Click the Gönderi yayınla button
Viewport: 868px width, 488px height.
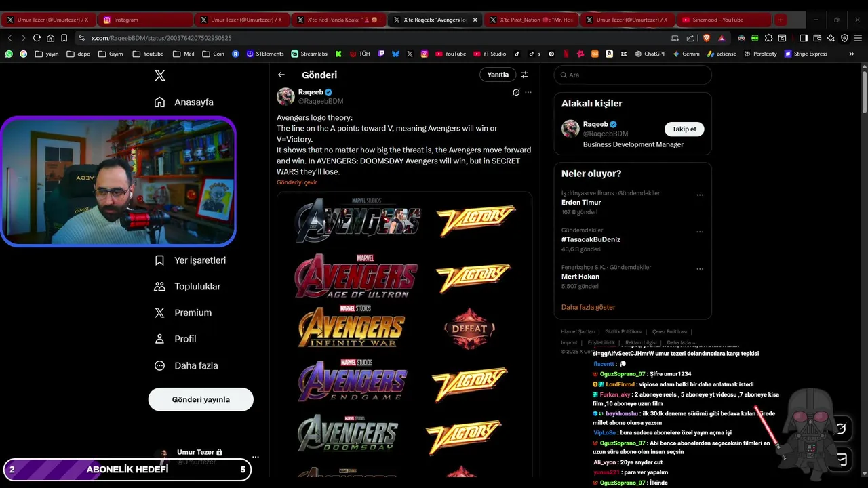(x=201, y=399)
